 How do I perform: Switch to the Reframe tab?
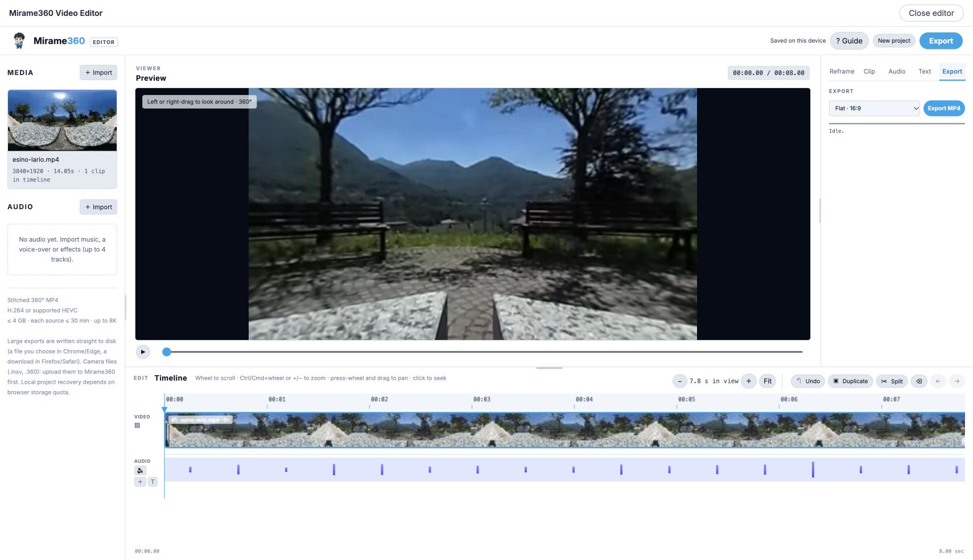point(842,72)
